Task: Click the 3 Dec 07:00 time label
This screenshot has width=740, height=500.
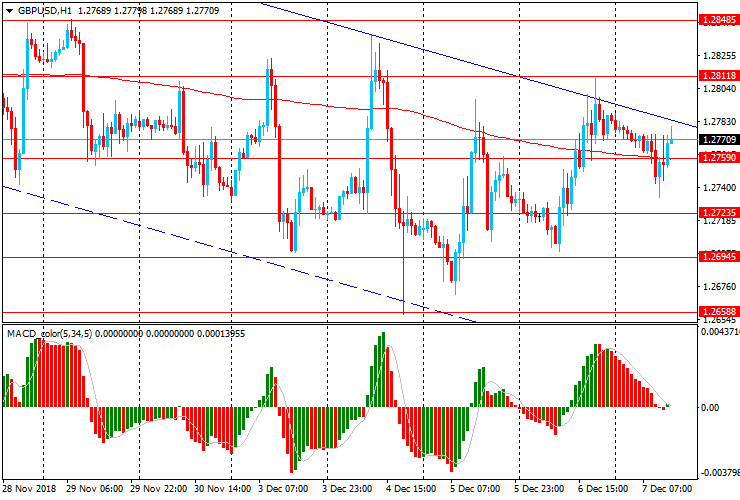Action: pos(283,488)
